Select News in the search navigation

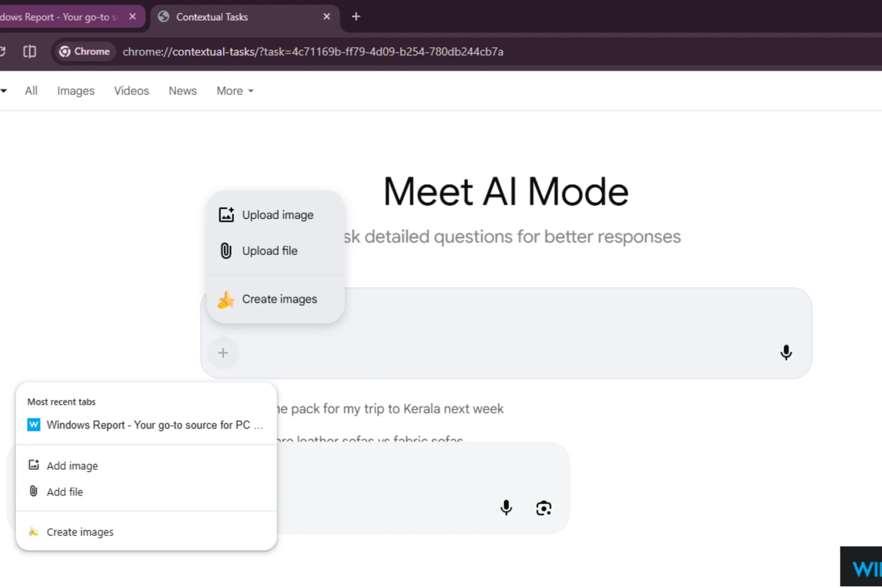(x=182, y=91)
